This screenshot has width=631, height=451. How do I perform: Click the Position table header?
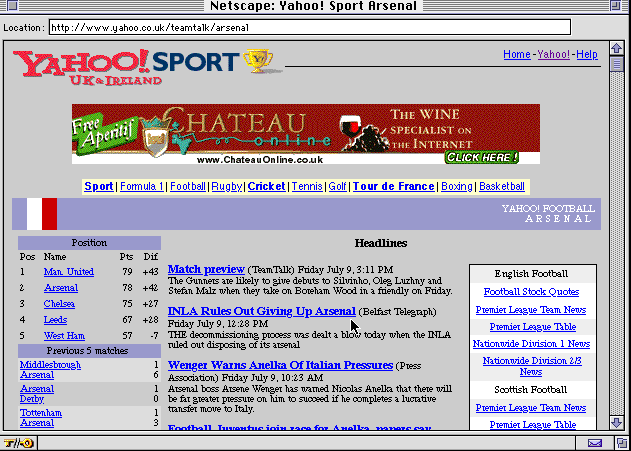(x=89, y=243)
